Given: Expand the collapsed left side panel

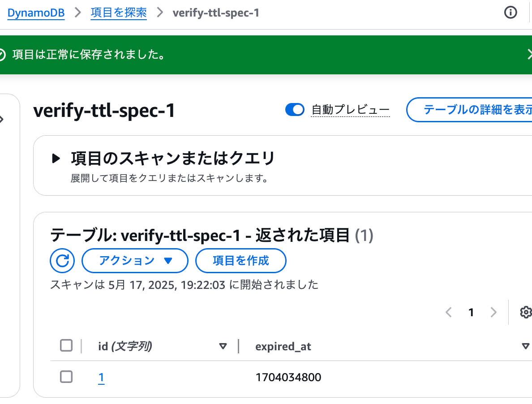Looking at the screenshot, I should tap(2, 119).
